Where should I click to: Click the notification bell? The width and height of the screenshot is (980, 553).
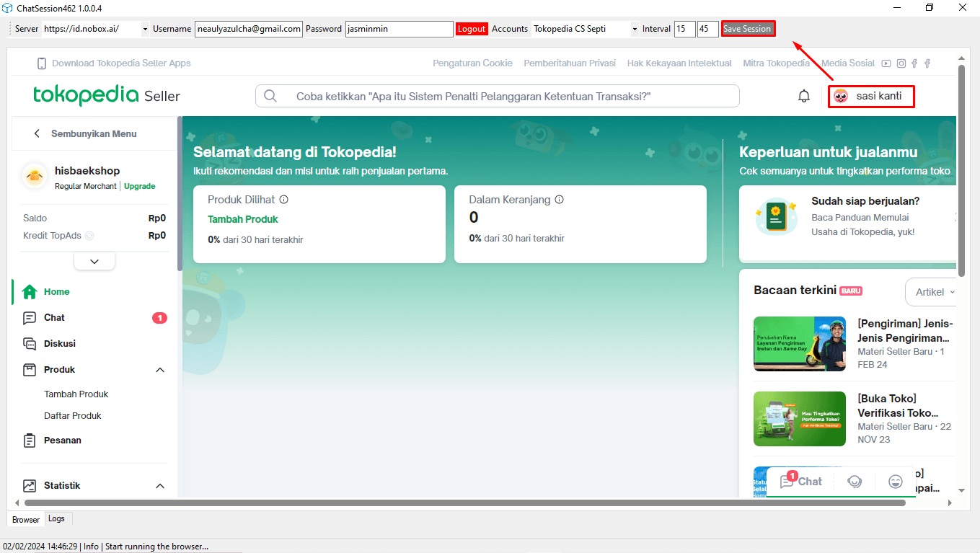[x=804, y=95]
